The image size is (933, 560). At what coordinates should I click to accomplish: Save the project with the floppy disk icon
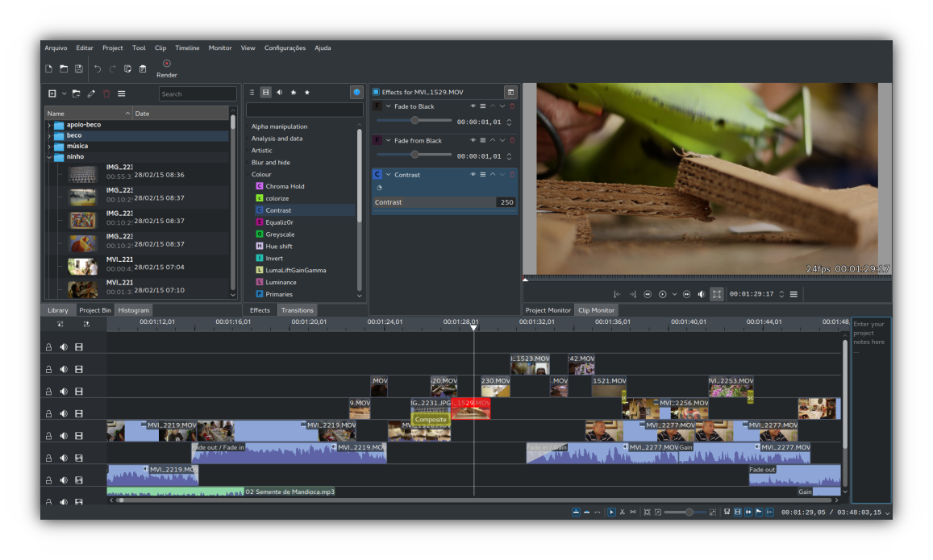[x=79, y=69]
